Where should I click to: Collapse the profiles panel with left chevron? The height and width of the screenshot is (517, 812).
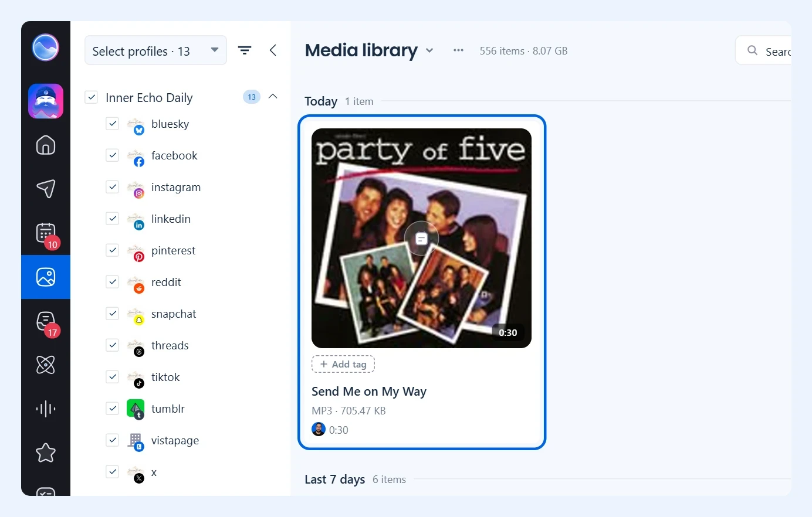[273, 50]
